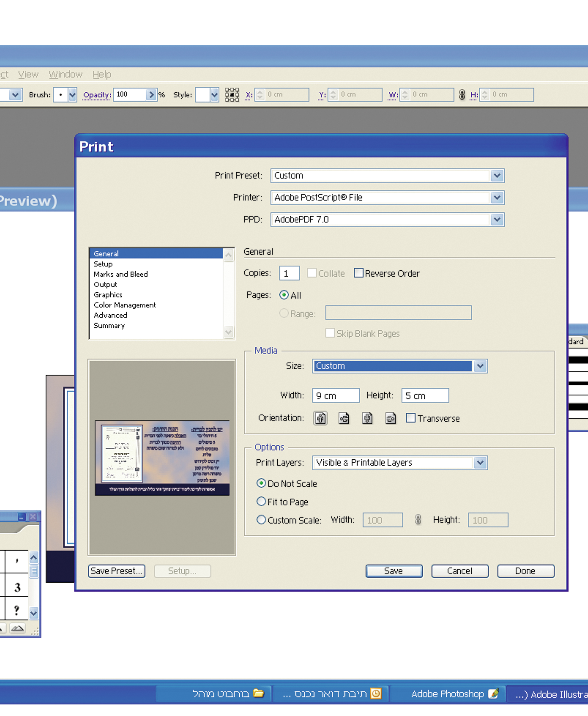The width and height of the screenshot is (588, 716).
Task: Select landscape left orientation icon
Action: click(344, 418)
